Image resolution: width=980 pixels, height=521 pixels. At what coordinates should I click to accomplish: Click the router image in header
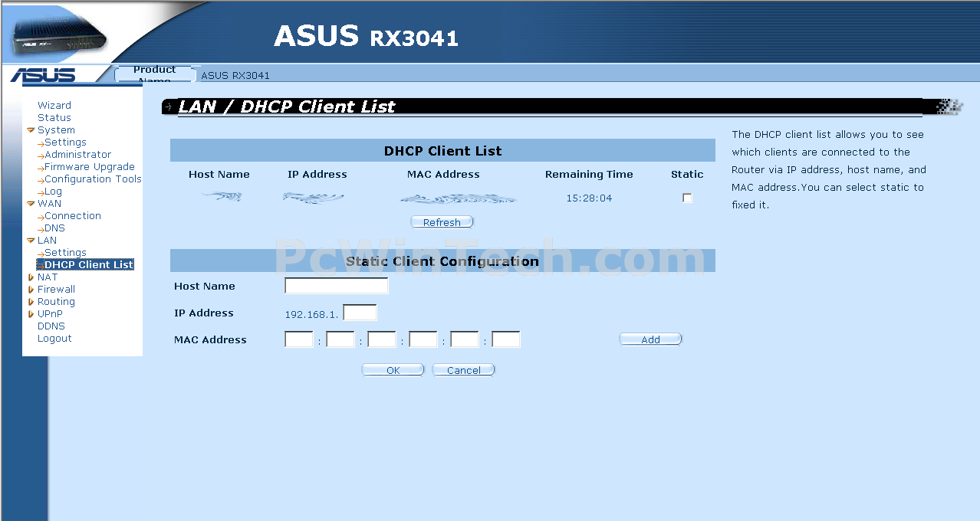click(60, 34)
